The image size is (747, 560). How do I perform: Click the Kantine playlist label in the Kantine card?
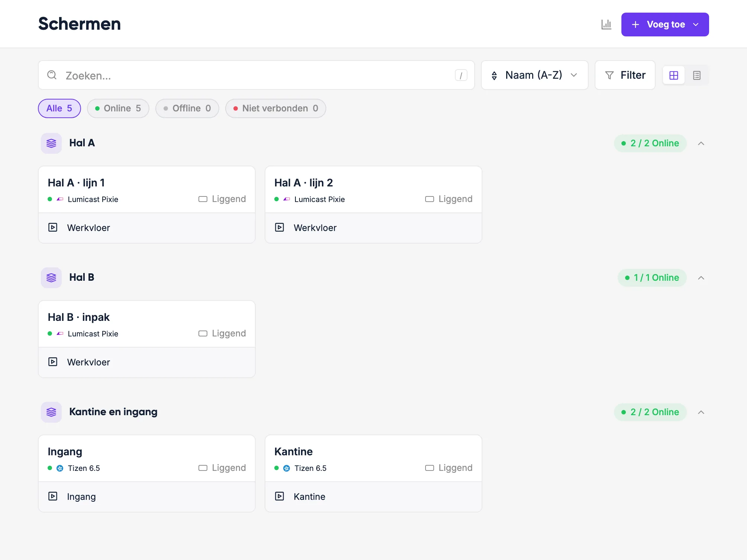[x=309, y=496]
